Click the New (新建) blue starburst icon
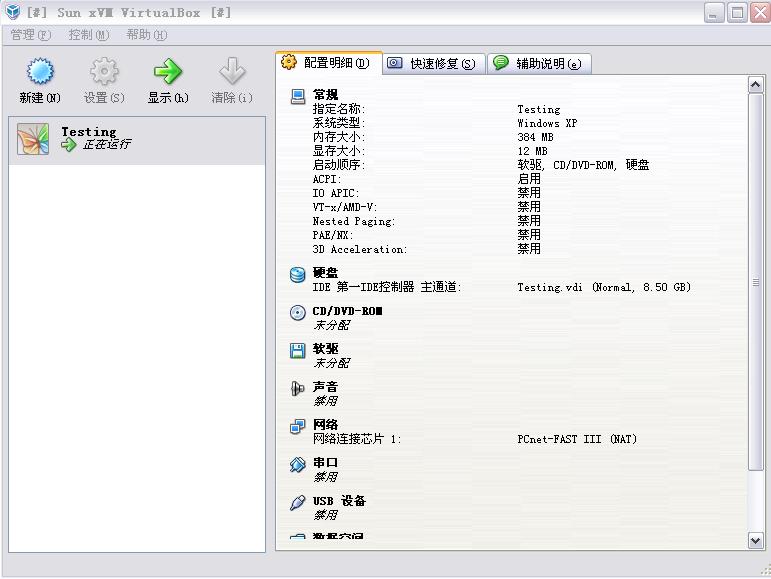 pos(40,71)
